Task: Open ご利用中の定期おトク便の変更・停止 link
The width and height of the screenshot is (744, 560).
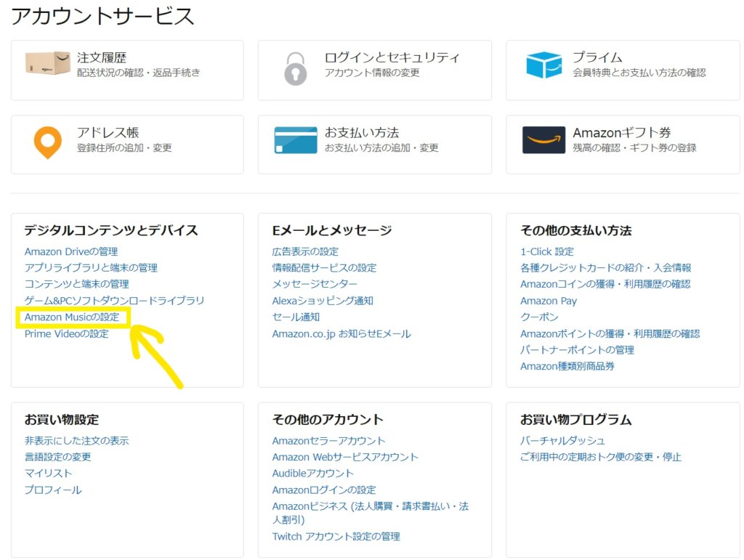Action: pos(601,457)
